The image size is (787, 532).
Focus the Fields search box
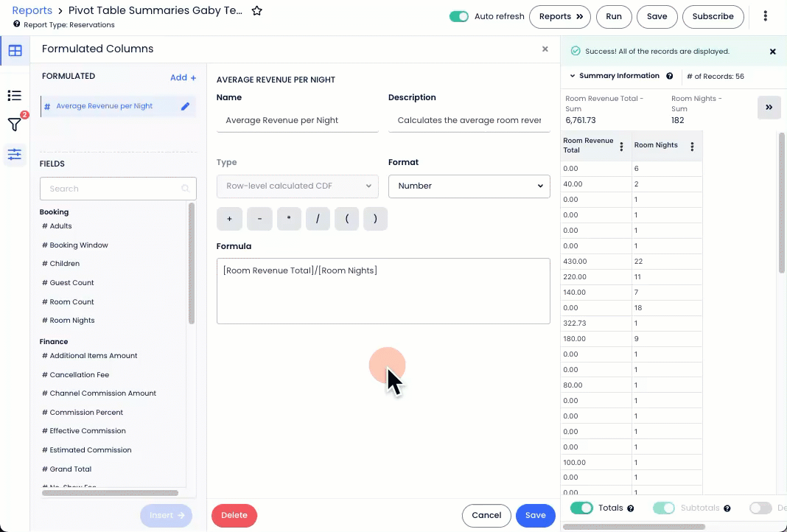point(118,189)
